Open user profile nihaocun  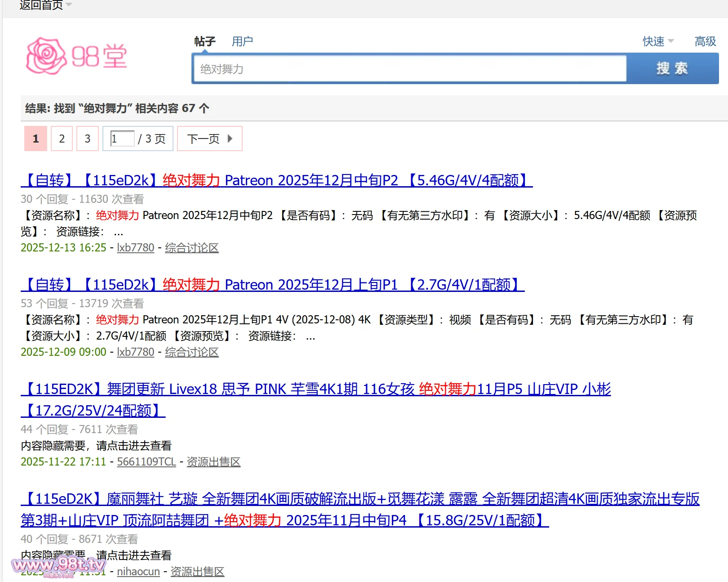[138, 572]
